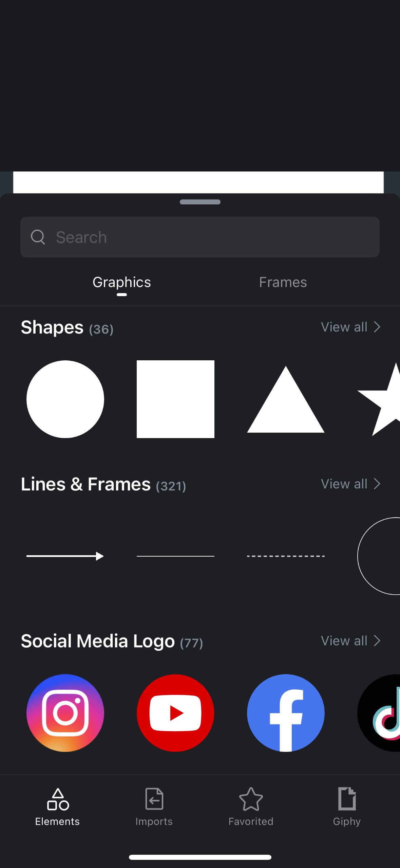Insert the TikTok logo

pos(379,713)
